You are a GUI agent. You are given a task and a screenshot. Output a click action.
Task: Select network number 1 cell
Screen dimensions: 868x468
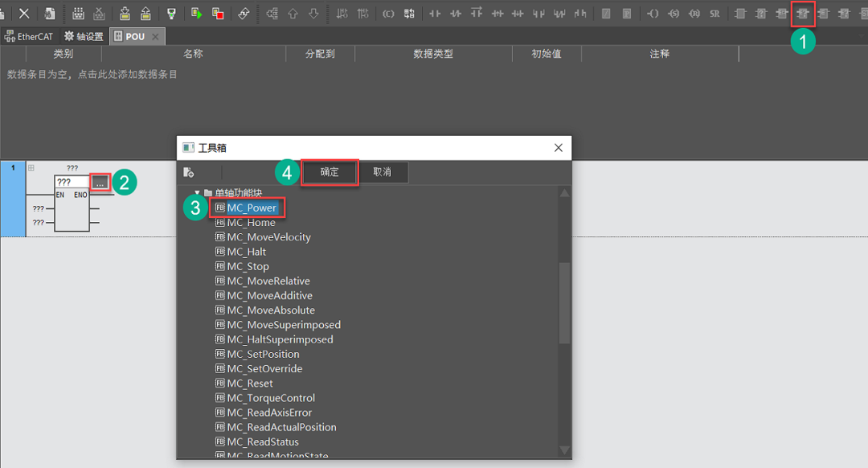pos(13,199)
